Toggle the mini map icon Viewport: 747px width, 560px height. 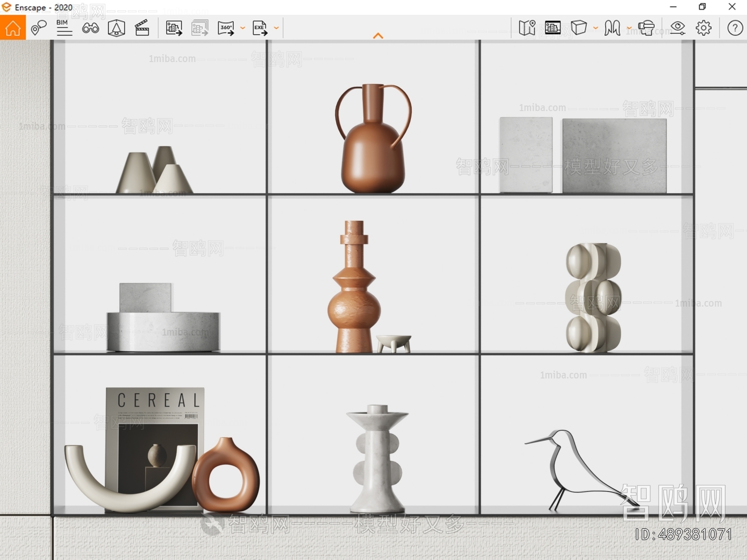tap(527, 28)
